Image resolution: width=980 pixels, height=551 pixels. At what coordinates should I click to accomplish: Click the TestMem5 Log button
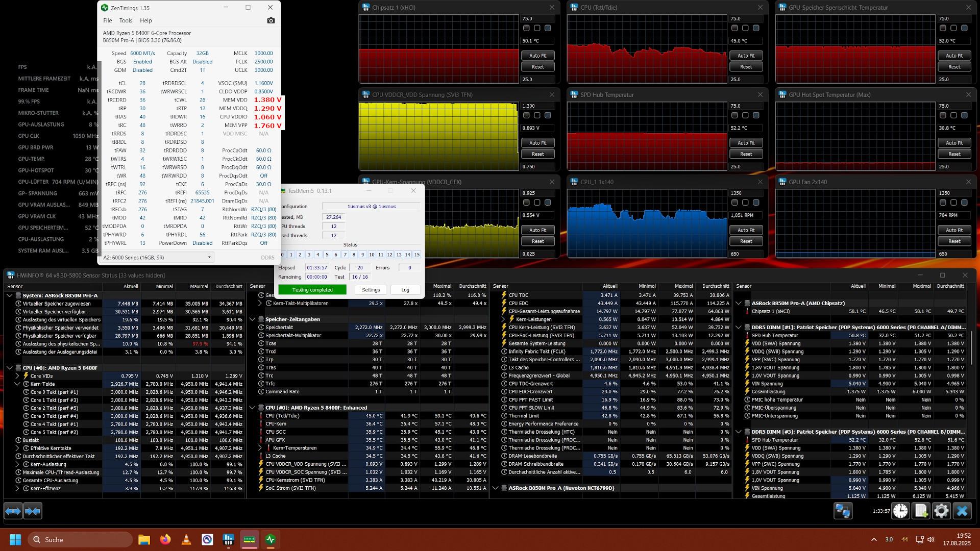[x=405, y=290]
